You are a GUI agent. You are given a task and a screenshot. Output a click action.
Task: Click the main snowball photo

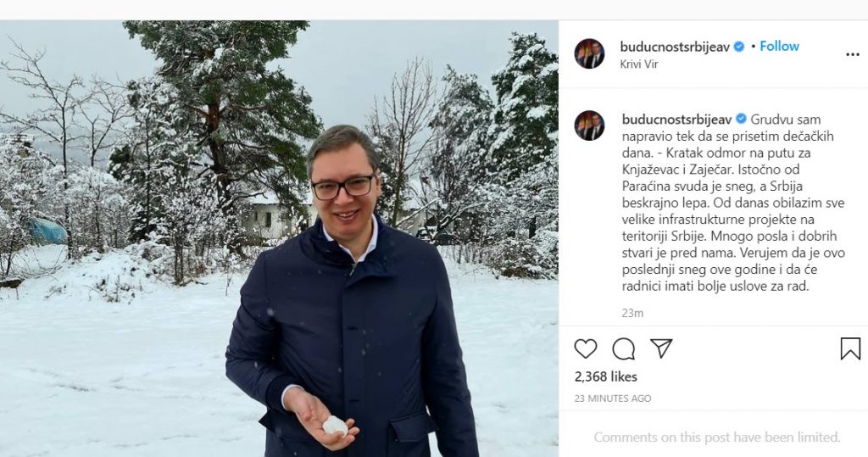click(x=279, y=239)
